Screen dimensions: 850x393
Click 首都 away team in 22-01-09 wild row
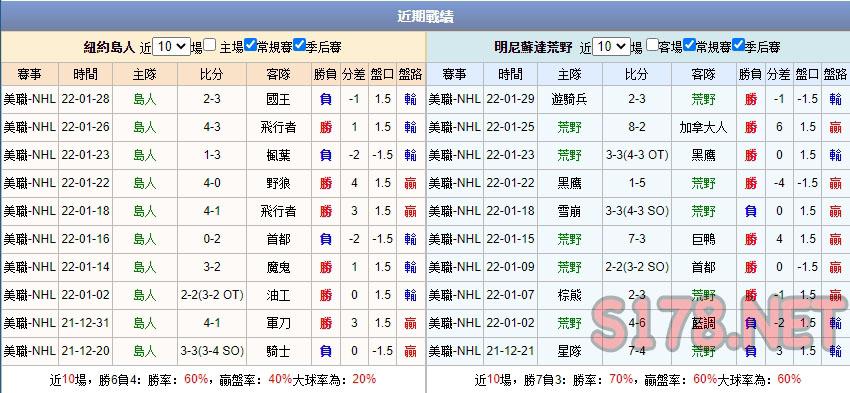(704, 267)
